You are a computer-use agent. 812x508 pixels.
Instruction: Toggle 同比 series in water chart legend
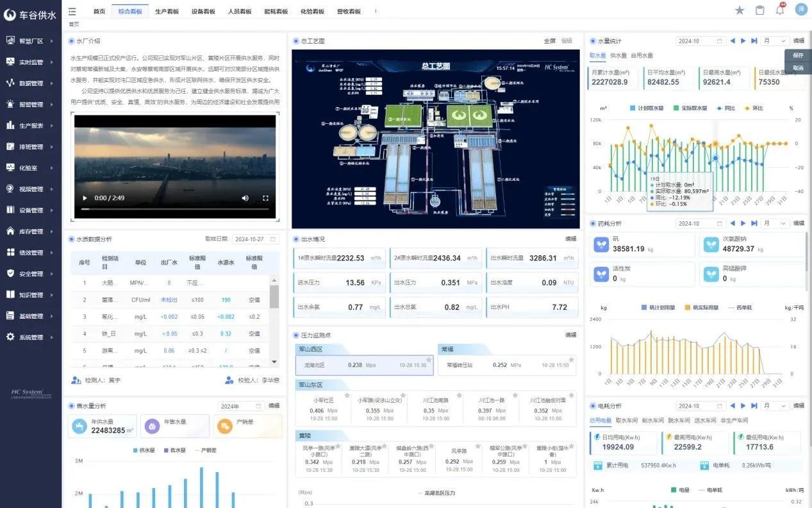pos(726,108)
